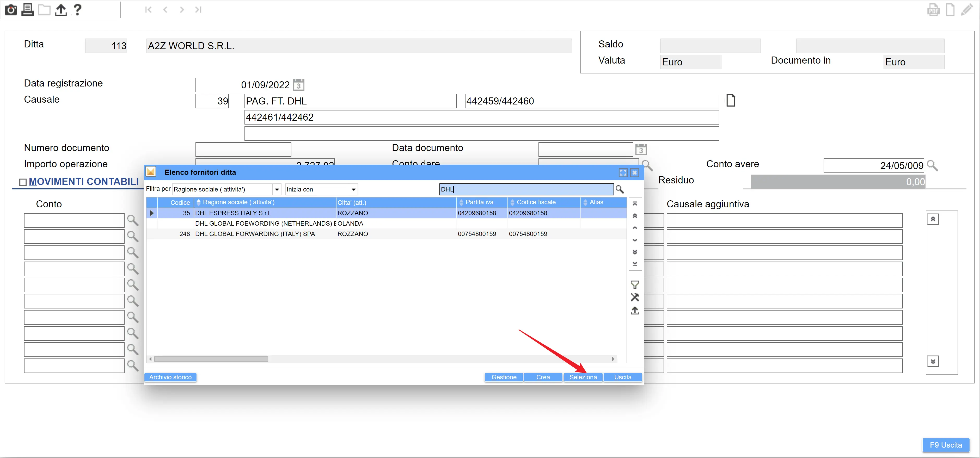Click the document icon beside Causale description
The height and width of the screenshot is (458, 980).
730,101
